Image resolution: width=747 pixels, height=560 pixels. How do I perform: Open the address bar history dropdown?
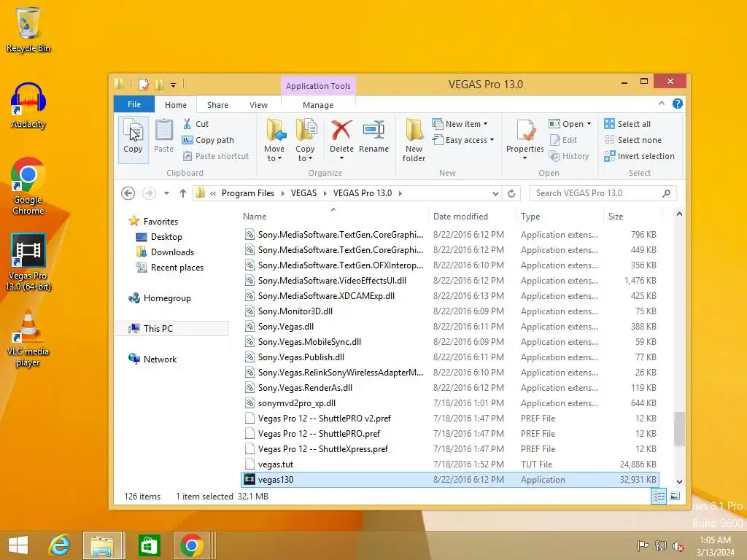pyautogui.click(x=495, y=193)
